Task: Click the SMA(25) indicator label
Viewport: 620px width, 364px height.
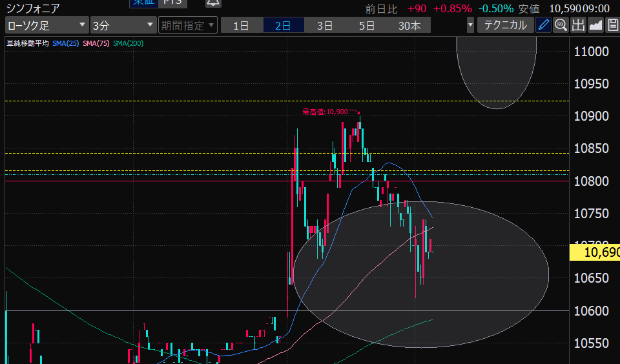Action: (66, 43)
